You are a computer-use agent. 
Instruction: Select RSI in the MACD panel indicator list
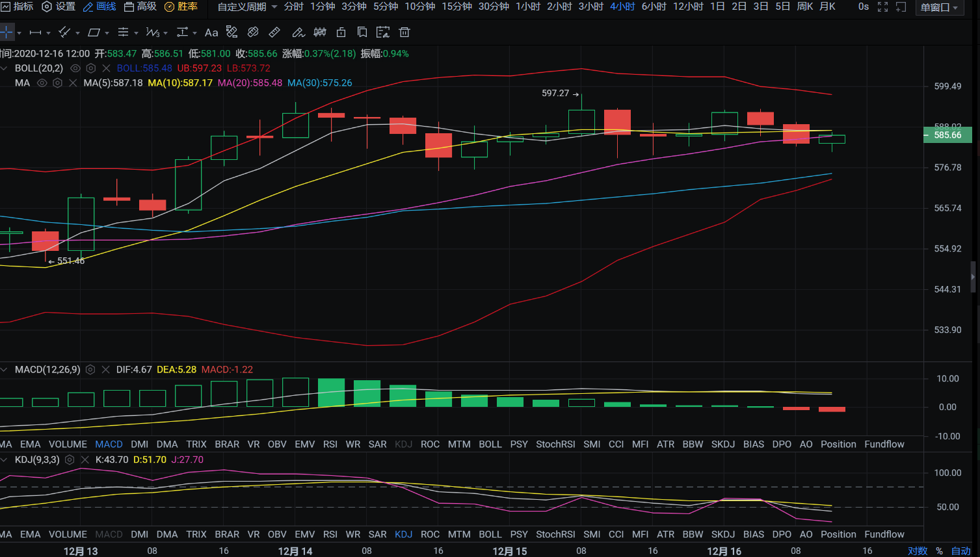click(x=330, y=445)
